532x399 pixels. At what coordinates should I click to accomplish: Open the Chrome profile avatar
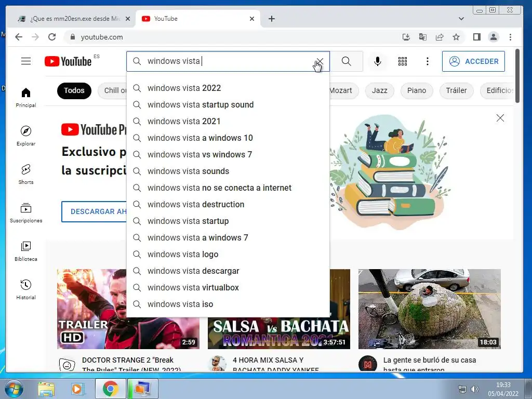tap(494, 37)
